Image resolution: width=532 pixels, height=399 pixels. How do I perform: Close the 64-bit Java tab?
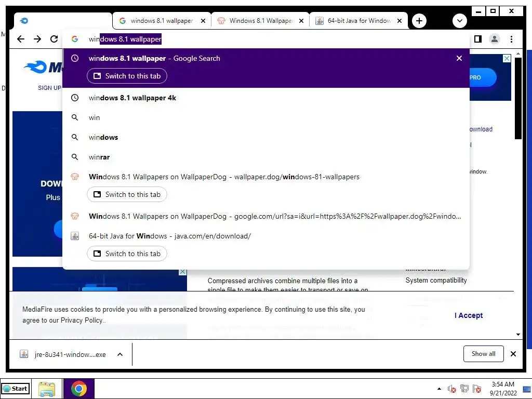[400, 21]
